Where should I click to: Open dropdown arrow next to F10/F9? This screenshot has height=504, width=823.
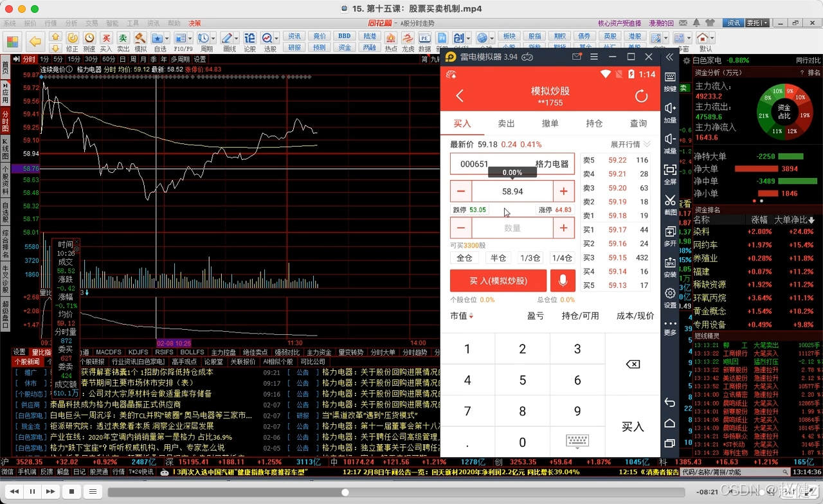pos(191,38)
